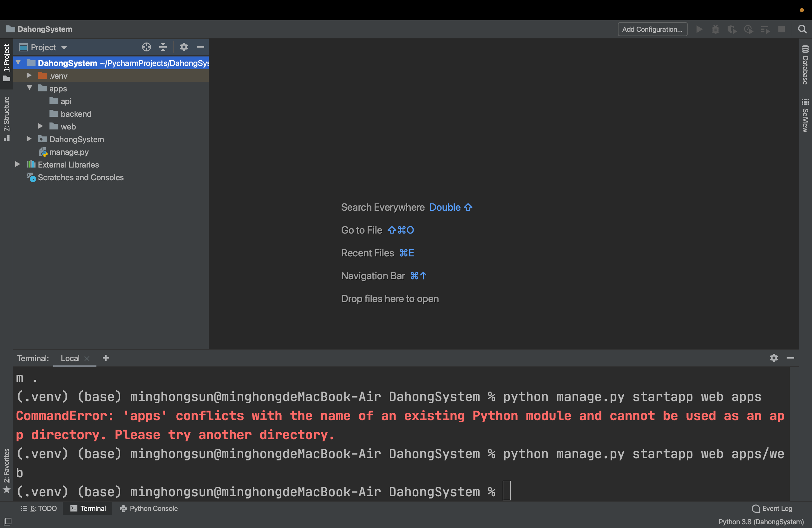Select the apps folder row
The height and width of the screenshot is (528, 812).
111,89
